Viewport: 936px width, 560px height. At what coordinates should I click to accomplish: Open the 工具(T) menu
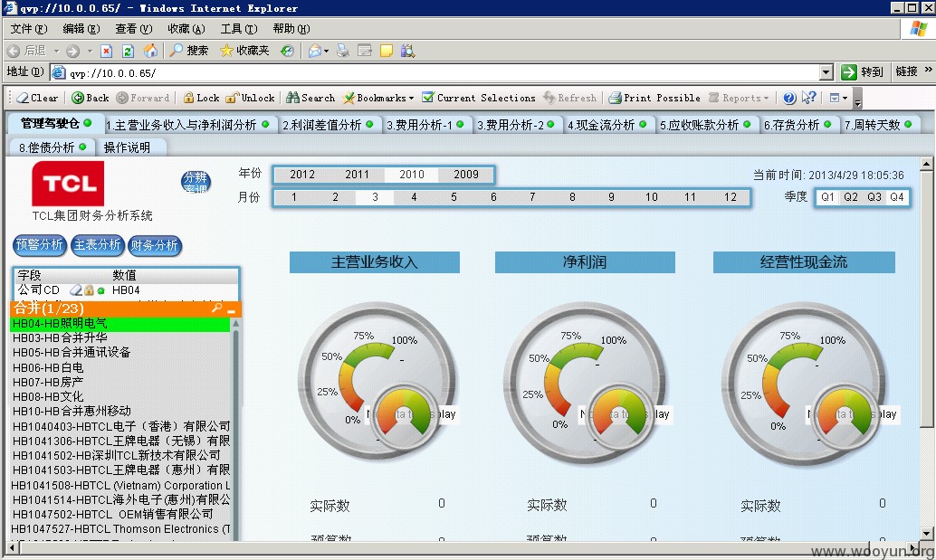pyautogui.click(x=239, y=29)
